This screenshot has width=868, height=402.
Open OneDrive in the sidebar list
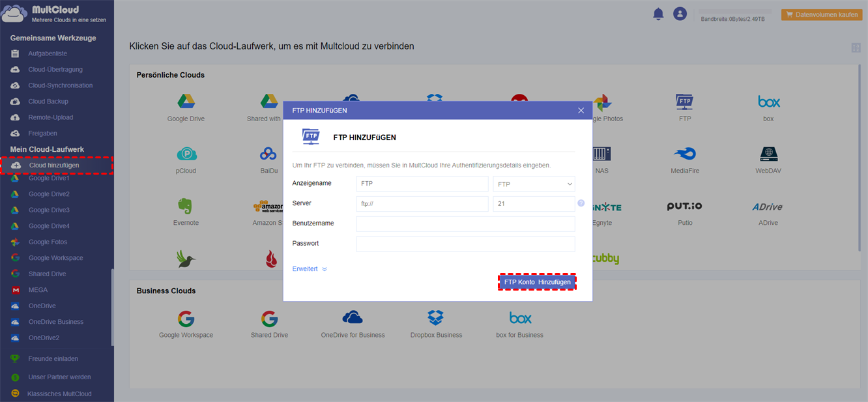point(42,306)
